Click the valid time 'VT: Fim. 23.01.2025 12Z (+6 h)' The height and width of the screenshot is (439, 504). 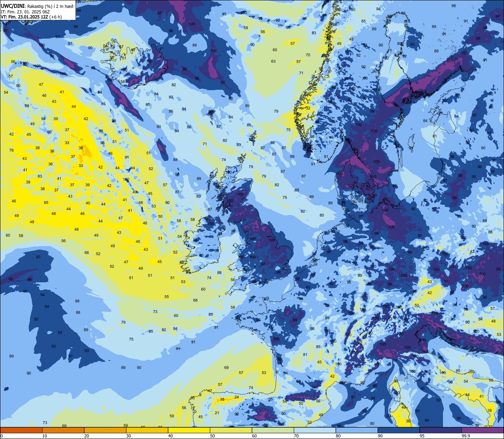31,17
